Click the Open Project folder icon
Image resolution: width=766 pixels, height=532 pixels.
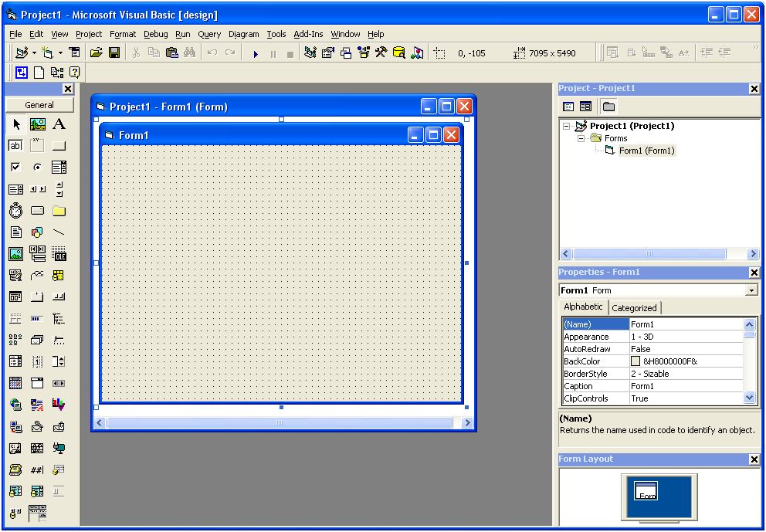click(97, 53)
